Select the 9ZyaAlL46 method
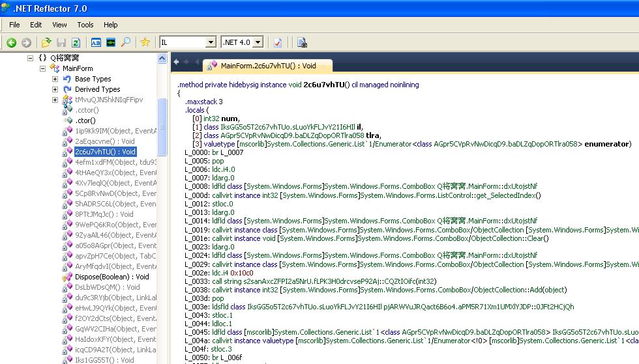Screen dimensions: 639x364 [x=115, y=235]
